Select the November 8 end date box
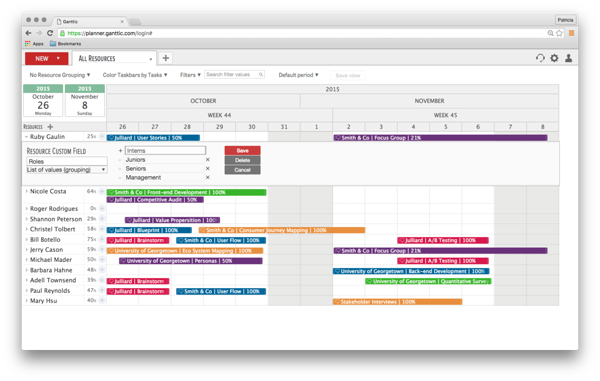Screen dimensions: 600x381 pyautogui.click(x=85, y=101)
